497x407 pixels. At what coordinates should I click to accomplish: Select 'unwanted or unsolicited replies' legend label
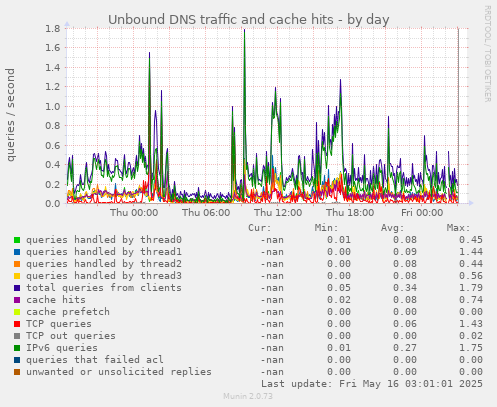pos(119,372)
